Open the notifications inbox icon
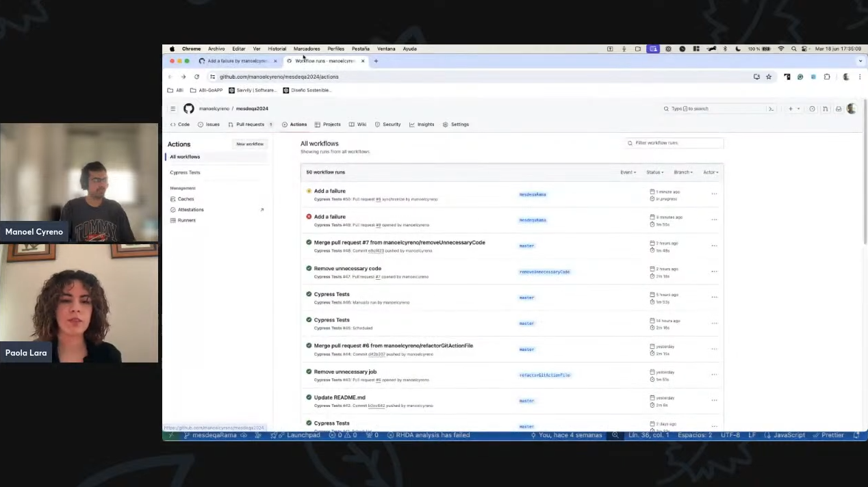The height and width of the screenshot is (487, 868). point(838,109)
